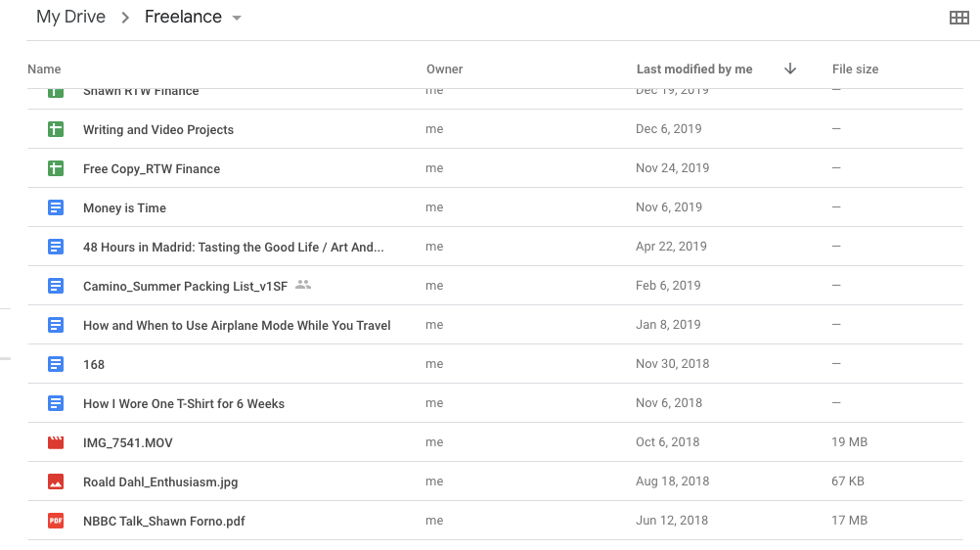Sort by Last modified by me column
Image resolution: width=980 pixels, height=550 pixels.
point(693,69)
